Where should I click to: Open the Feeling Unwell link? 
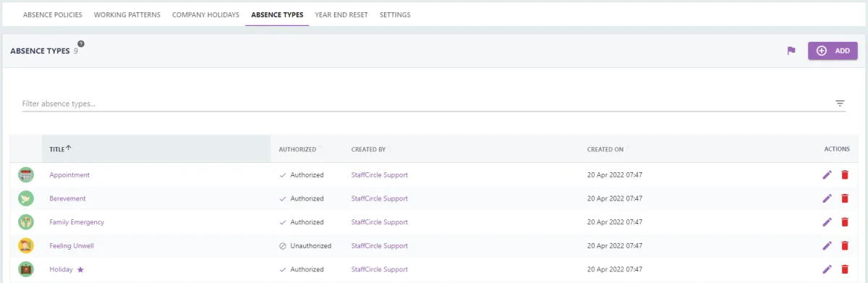pos(72,245)
